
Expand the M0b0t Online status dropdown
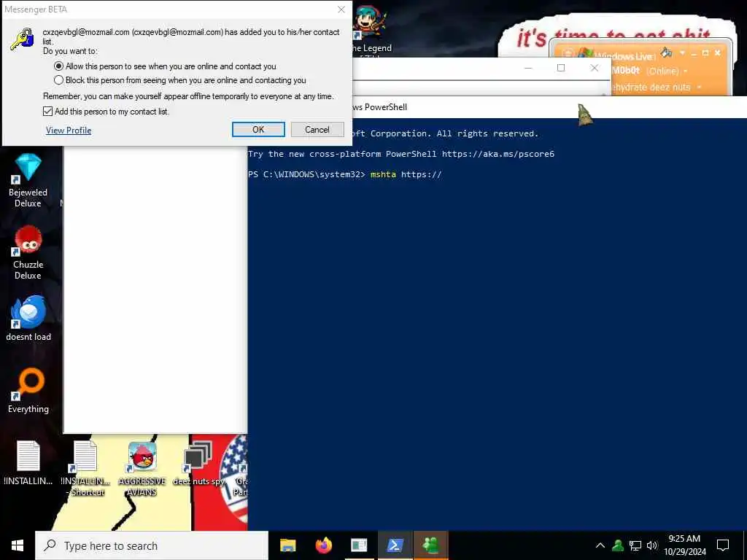(x=686, y=71)
